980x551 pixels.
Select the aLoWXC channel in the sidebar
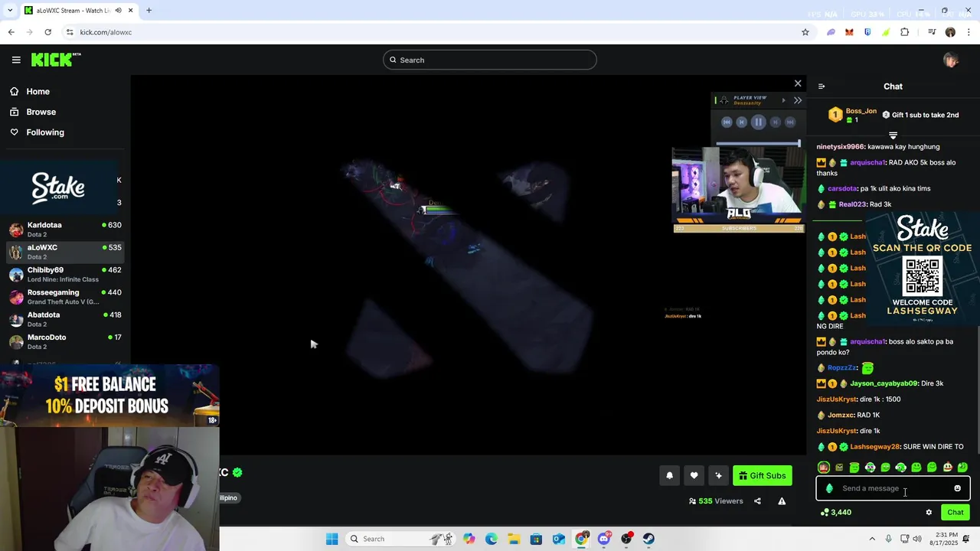(65, 251)
